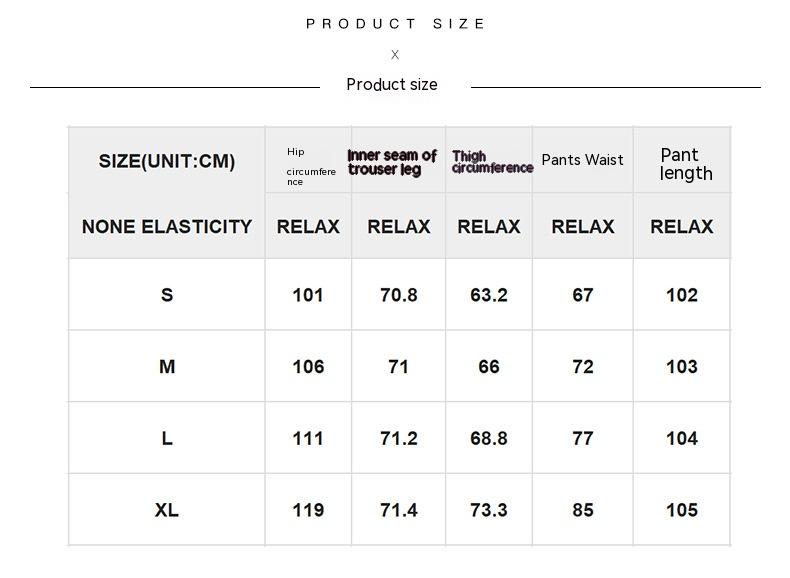The height and width of the screenshot is (578, 790).
Task: Click the 63.2 thigh value for size S
Action: 489,295
